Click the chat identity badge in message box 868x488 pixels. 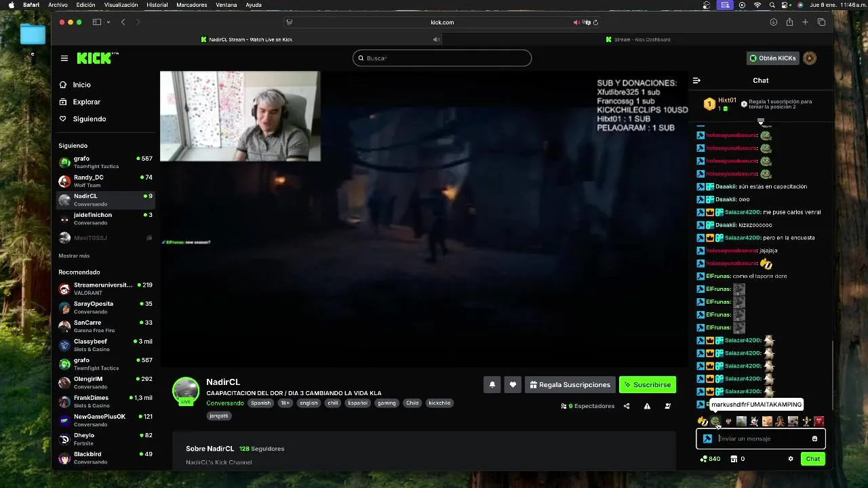click(707, 439)
